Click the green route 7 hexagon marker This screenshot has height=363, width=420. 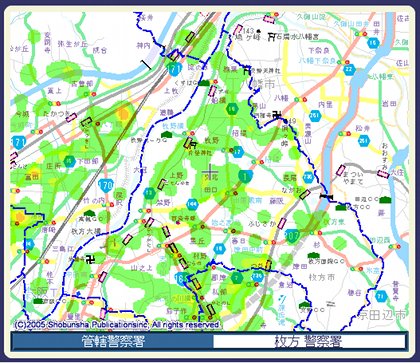tap(237, 277)
